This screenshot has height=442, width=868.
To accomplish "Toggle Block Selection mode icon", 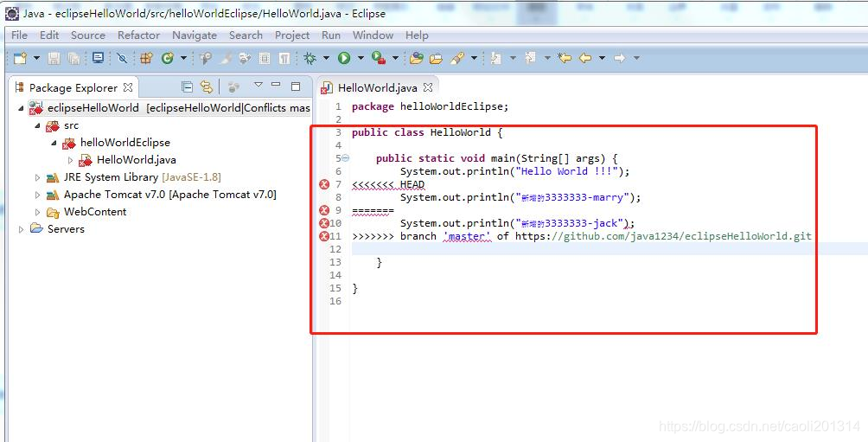I will [x=265, y=58].
